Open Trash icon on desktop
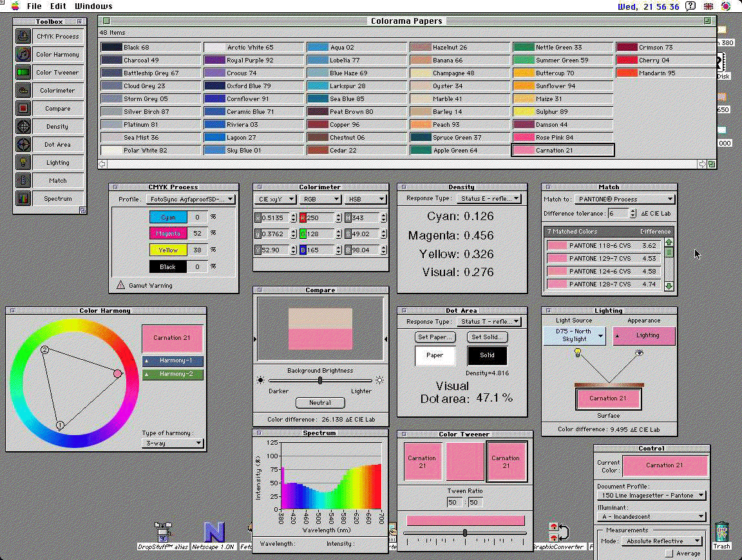This screenshot has height=560, width=742. (x=721, y=532)
